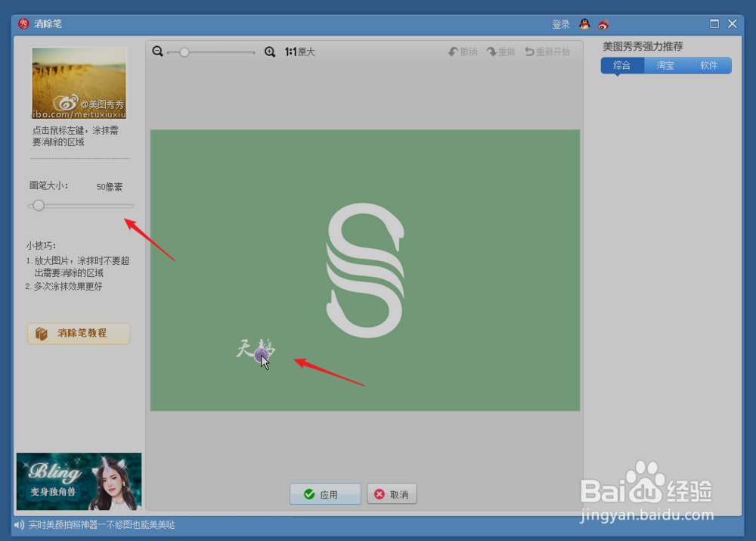756x541 pixels.
Task: Click the zoom in magnifier icon
Action: [x=270, y=51]
